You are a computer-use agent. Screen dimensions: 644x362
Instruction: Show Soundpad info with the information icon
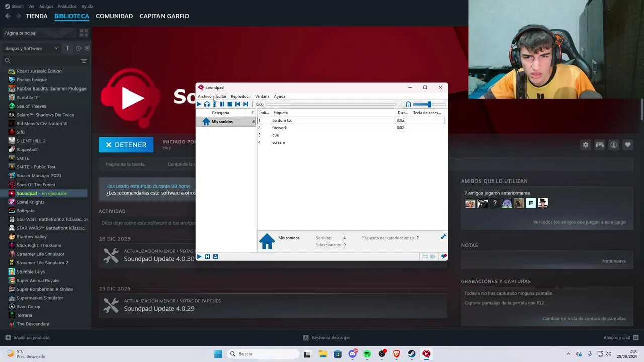click(x=614, y=145)
